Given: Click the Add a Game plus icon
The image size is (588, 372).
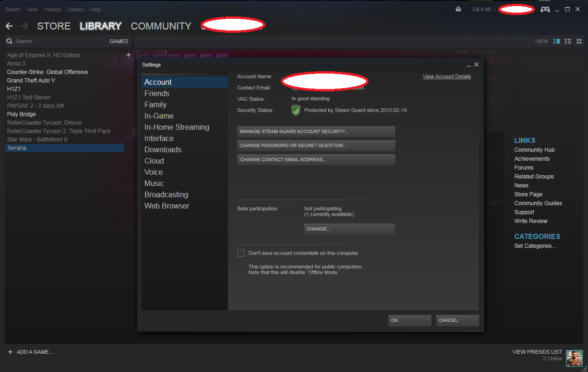Looking at the screenshot, I should click(10, 352).
